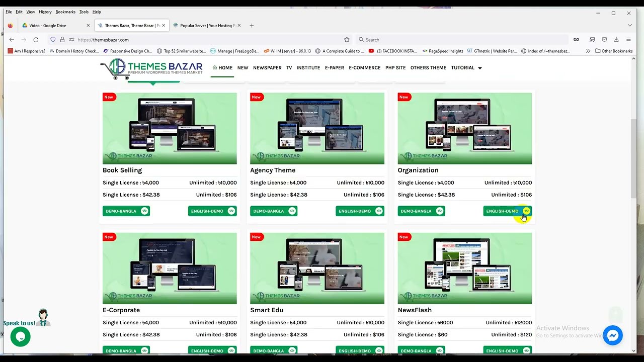This screenshot has width=644, height=362.
Task: Expand the TUTORIAL navigation dropdown
Action: (x=466, y=68)
